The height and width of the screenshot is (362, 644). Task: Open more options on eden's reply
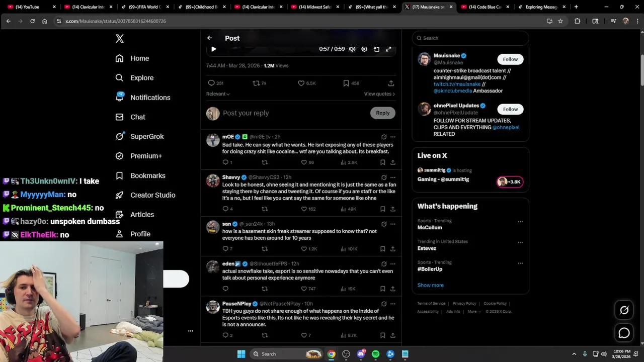[x=393, y=263]
